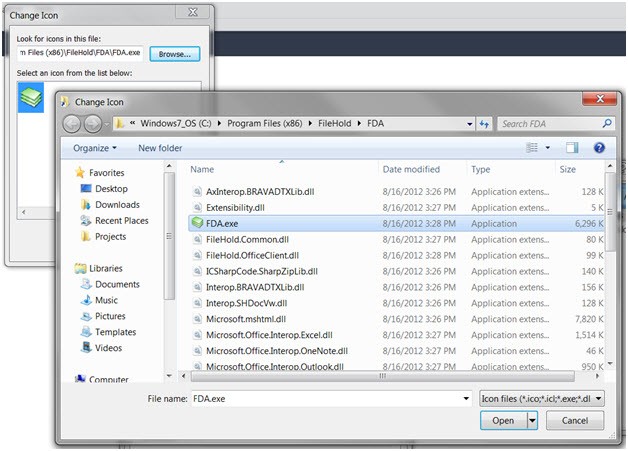This screenshot has height=451, width=628.
Task: Expand the arrow after Program Files (x86)
Action: 310,124
